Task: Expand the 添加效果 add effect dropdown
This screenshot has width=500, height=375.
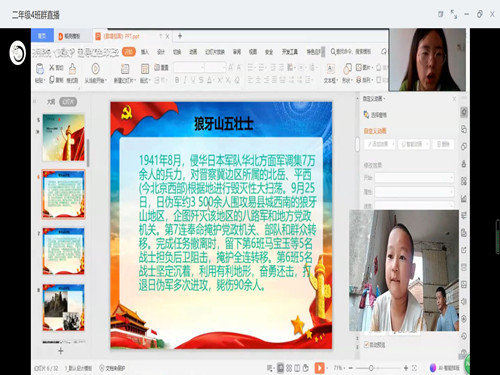Action: click(x=380, y=144)
